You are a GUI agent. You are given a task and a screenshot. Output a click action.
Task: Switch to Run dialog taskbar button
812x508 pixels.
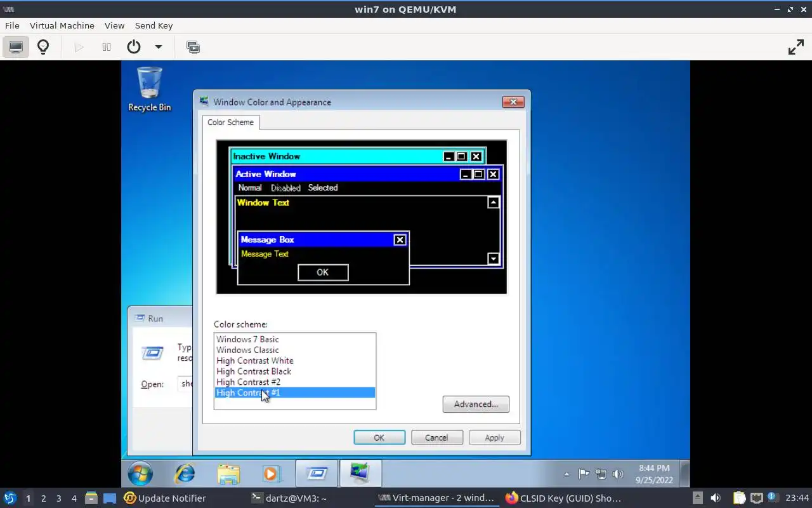pyautogui.click(x=317, y=474)
